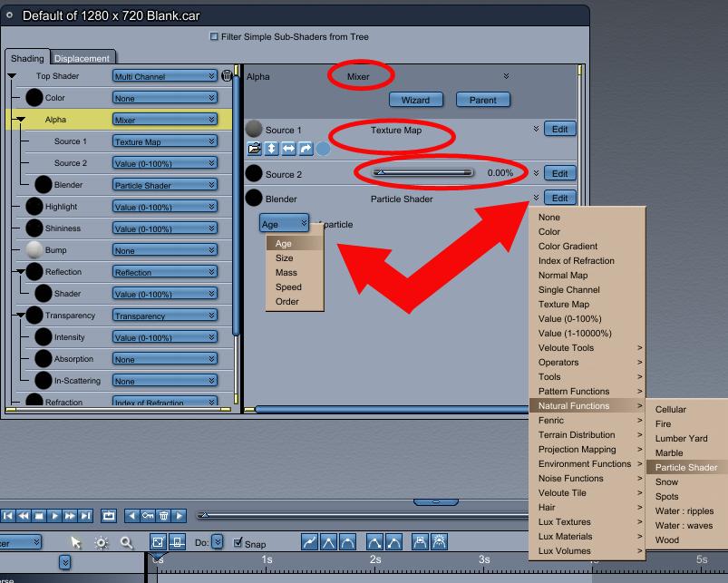Viewport: 728px width, 583px height.
Task: Click the trash icon beside Top Shader
Action: (227, 75)
